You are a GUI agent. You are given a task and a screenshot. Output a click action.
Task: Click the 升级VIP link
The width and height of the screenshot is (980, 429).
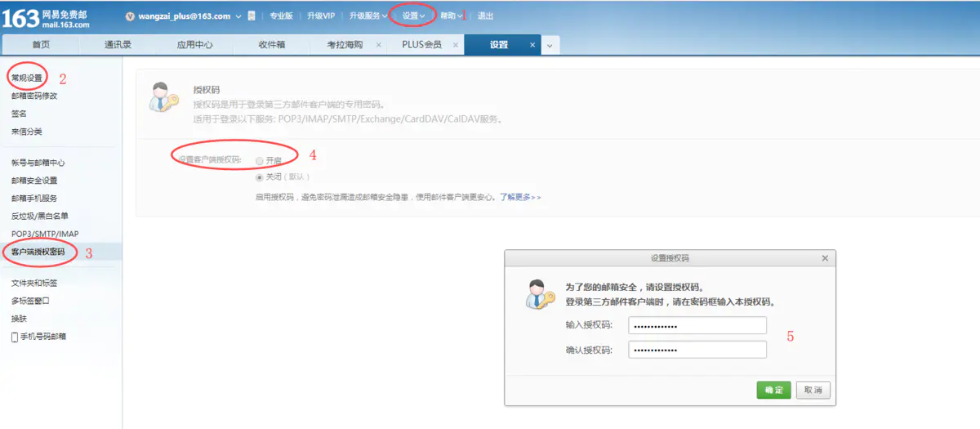point(321,16)
